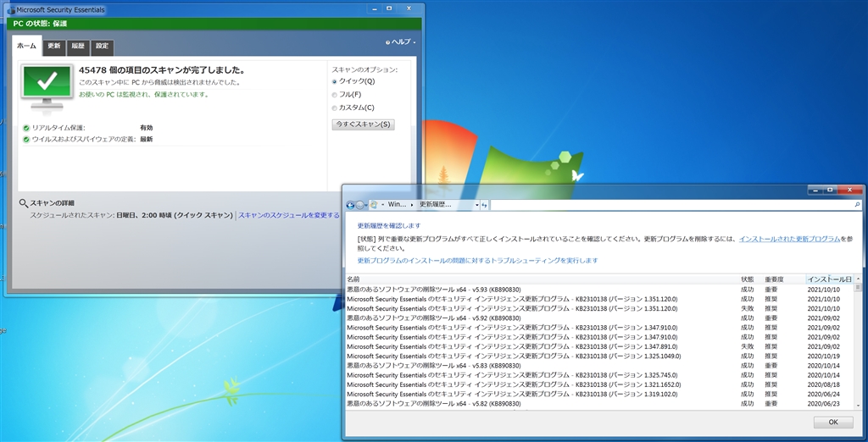Click the リアルタイム保護 green check icon

click(26, 128)
